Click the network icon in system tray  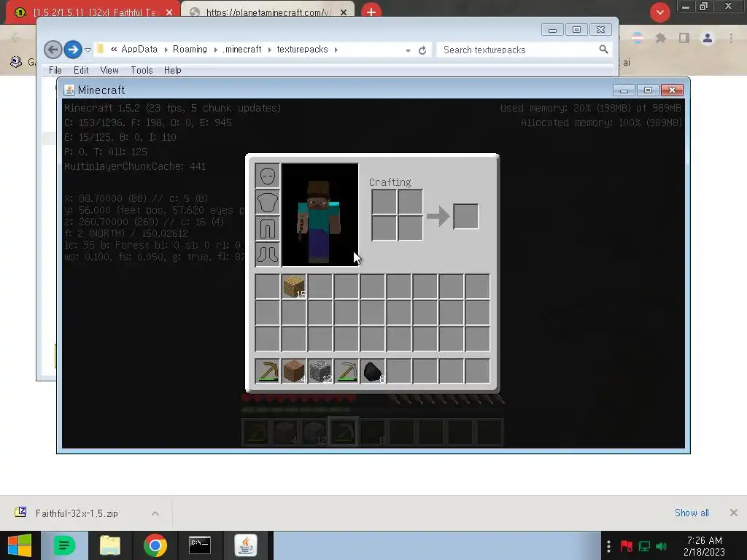(644, 546)
